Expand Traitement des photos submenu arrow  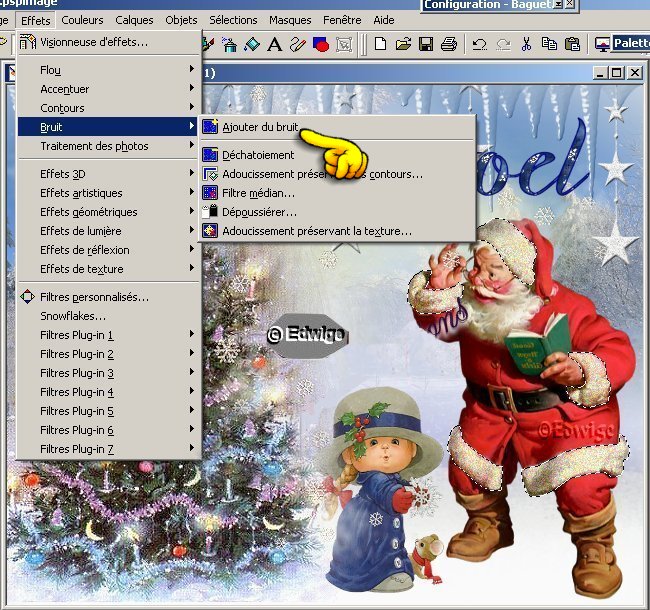pyautogui.click(x=192, y=145)
